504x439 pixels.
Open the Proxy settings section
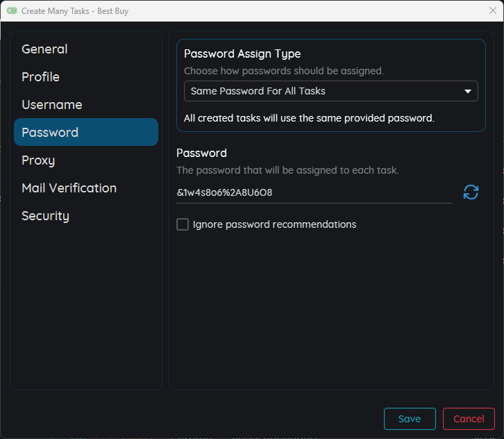click(38, 160)
